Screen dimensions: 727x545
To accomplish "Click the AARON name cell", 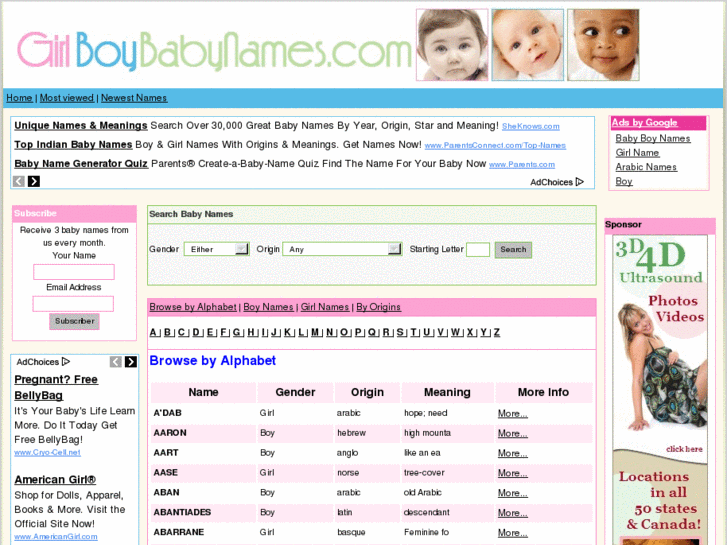I will 203,433.
